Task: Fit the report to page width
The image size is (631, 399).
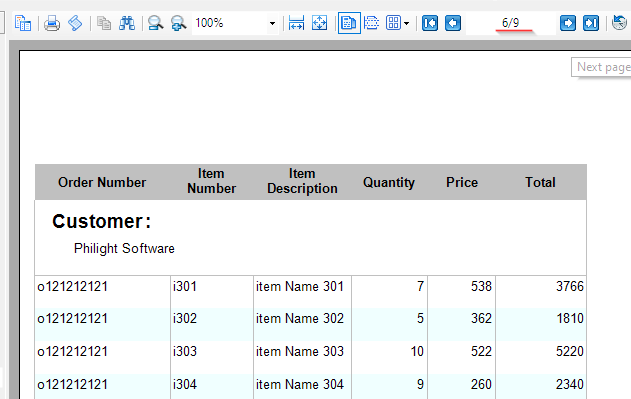Action: tap(296, 23)
